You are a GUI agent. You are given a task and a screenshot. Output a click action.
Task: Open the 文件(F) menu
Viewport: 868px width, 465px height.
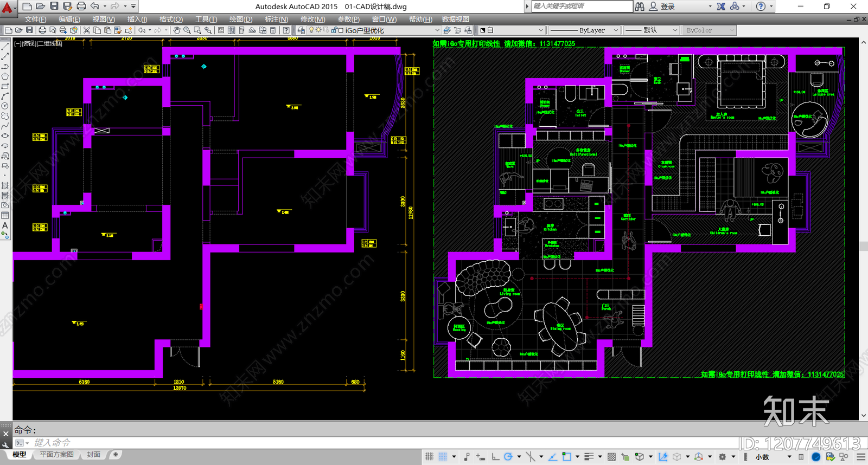click(x=35, y=19)
